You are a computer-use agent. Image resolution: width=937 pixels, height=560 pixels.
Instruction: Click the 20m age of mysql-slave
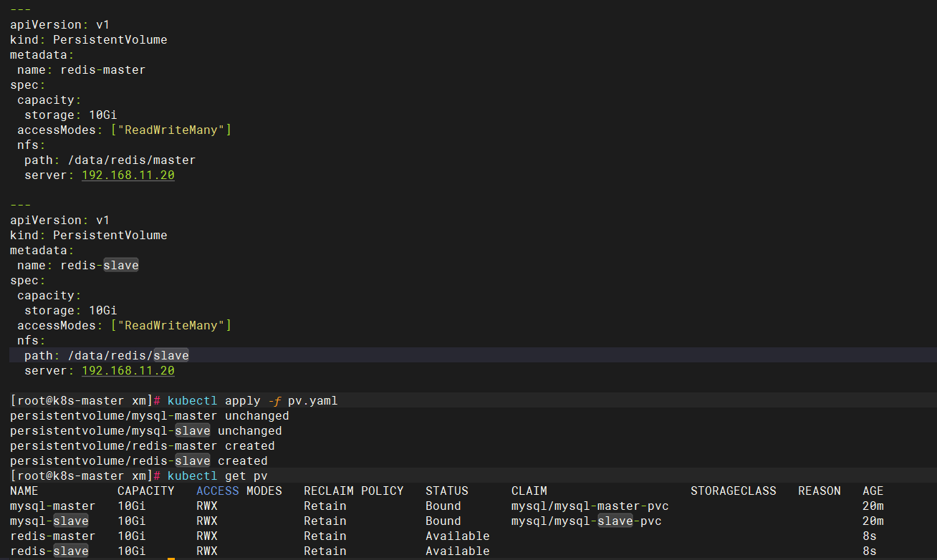pyautogui.click(x=873, y=521)
